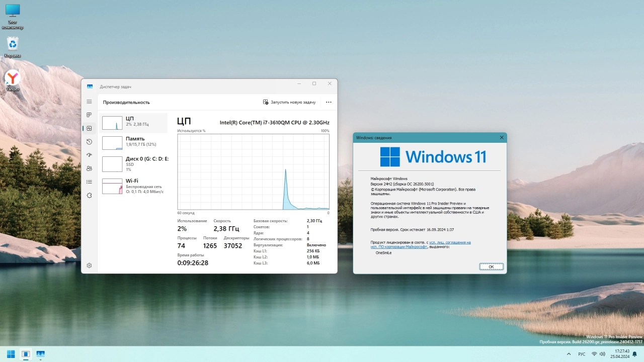Close the Windows: сведения dialog
Screen dimensions: 644x362
502,137
